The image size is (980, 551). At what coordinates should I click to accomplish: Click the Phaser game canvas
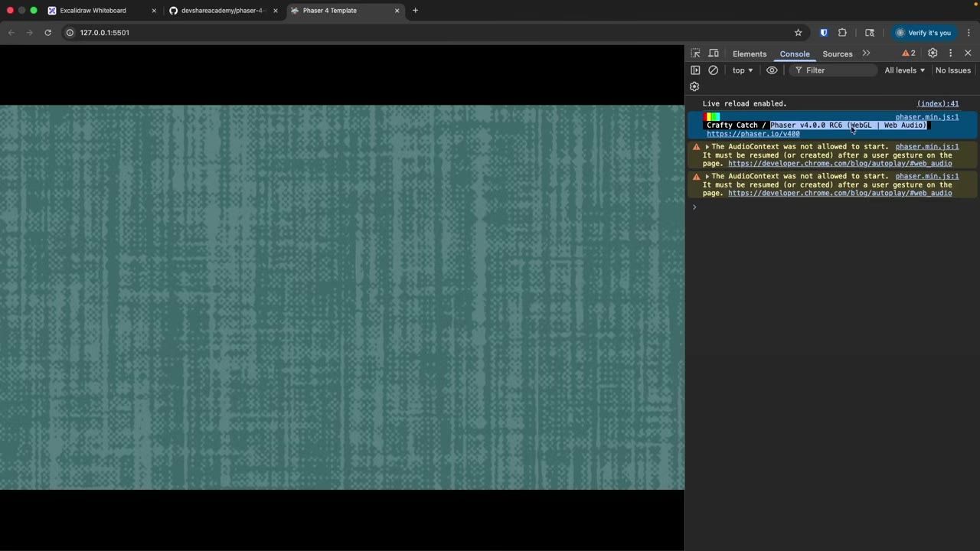click(x=342, y=297)
